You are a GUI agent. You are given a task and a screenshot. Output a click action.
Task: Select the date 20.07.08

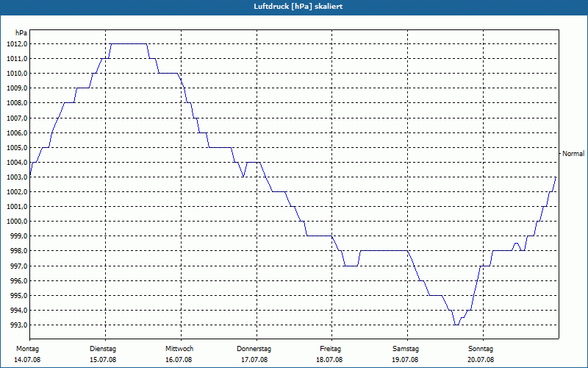coord(481,360)
